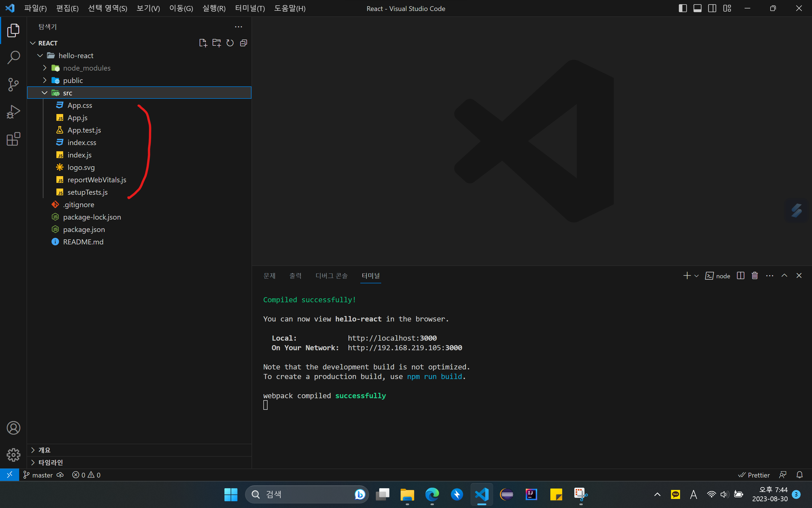This screenshot has width=812, height=508.
Task: Open reportWebVitals.js file
Action: pos(139,180)
